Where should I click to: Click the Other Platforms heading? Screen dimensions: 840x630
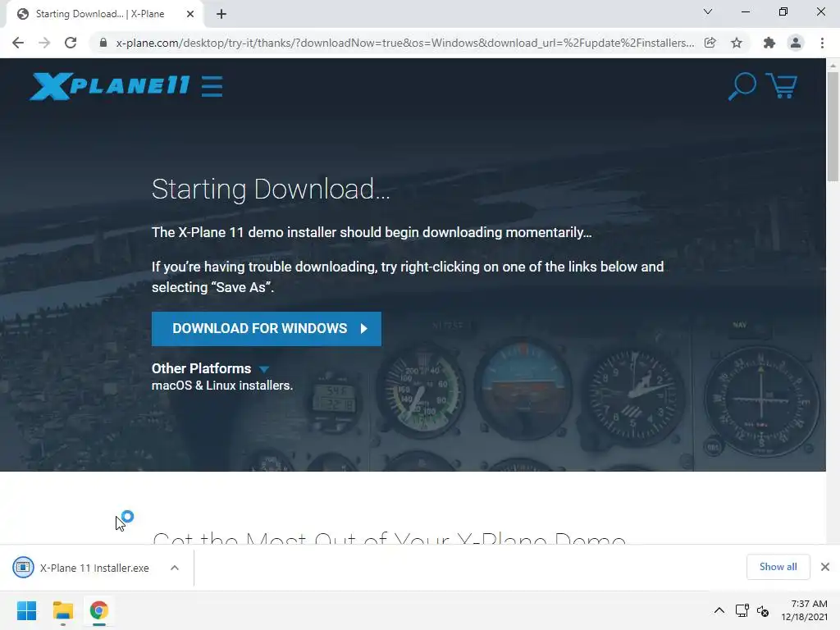pyautogui.click(x=201, y=368)
